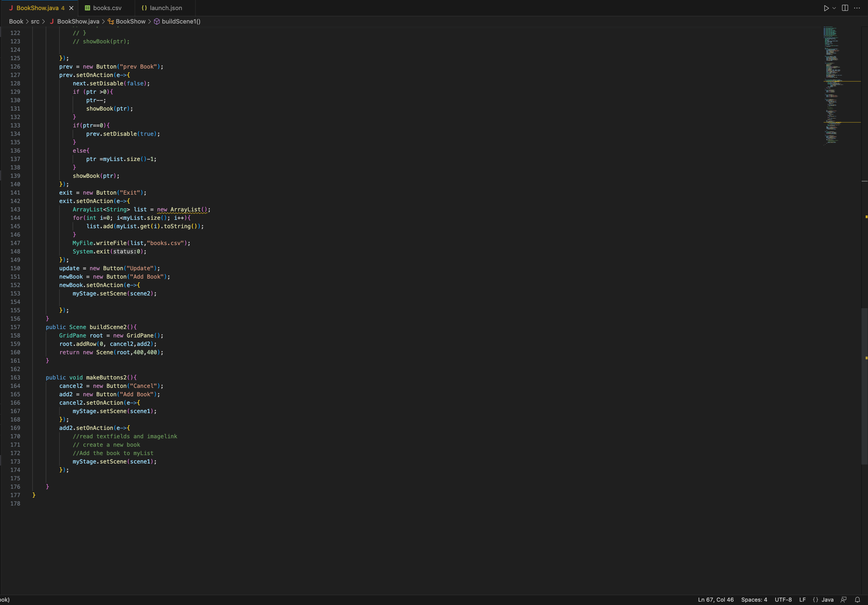Open Spaces: 4 indentation settings
Image resolution: width=868 pixels, height=605 pixels.
[x=754, y=600]
